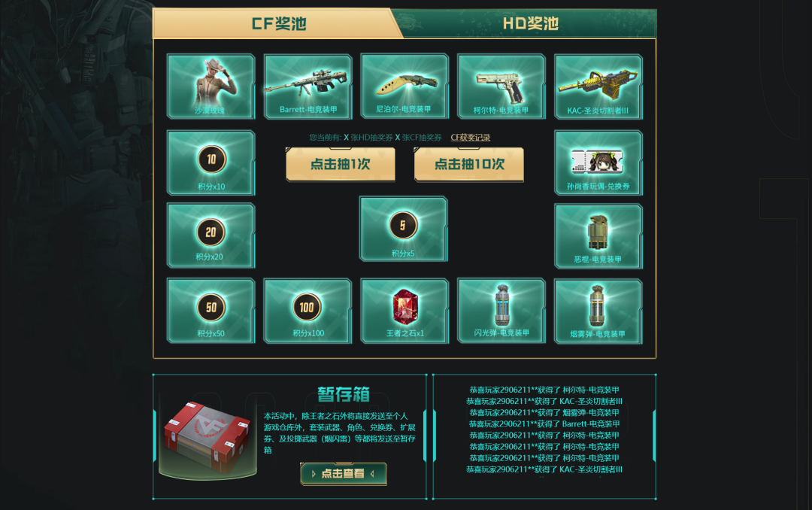Click the 点击抽1次 draw button
The image size is (812, 510).
tap(341, 164)
